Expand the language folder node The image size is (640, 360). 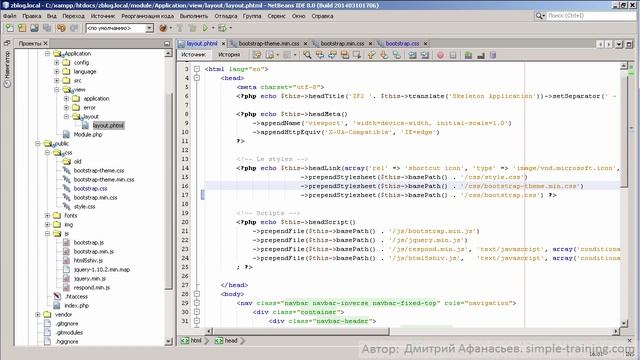click(57, 71)
